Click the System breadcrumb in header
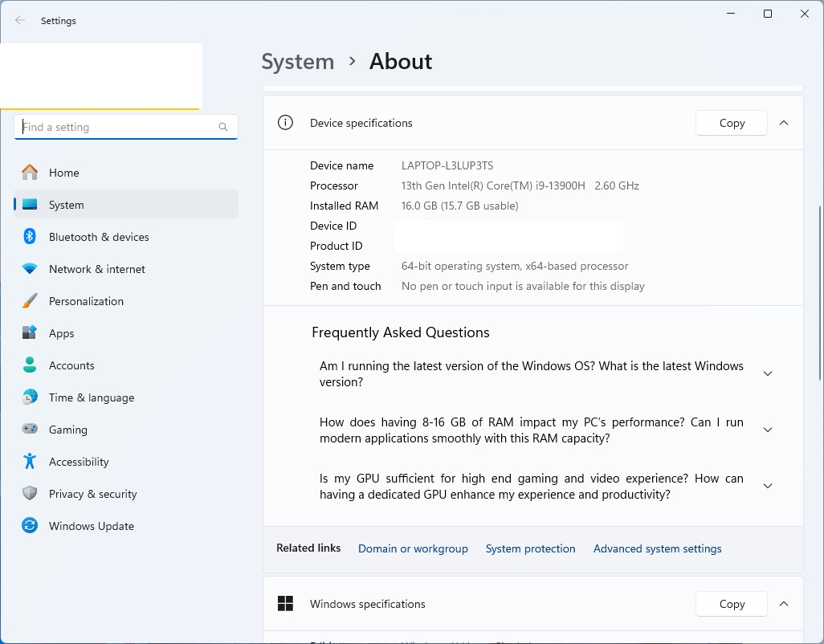The width and height of the screenshot is (824, 644). 298,62
